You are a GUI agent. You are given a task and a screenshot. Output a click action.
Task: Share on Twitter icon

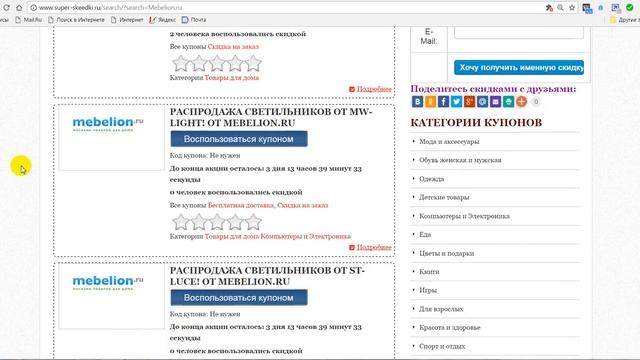pos(456,102)
